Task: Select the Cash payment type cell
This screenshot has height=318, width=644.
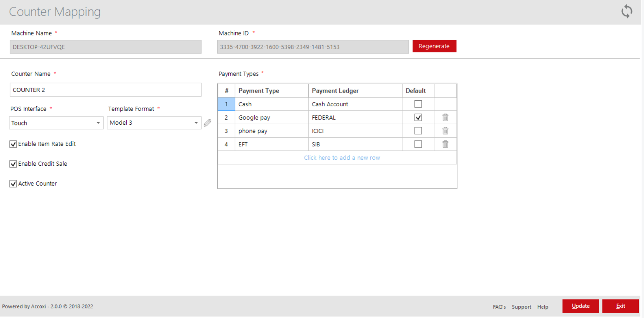Action: pos(272,104)
